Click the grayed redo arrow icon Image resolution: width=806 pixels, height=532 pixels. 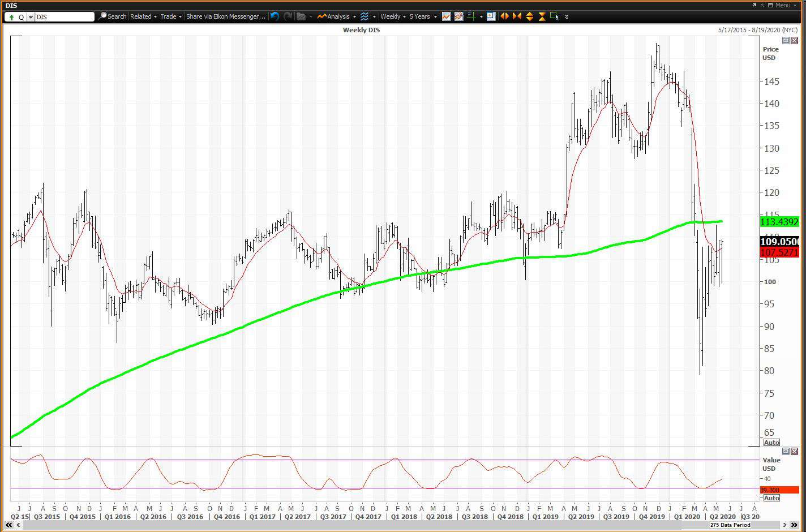(288, 16)
